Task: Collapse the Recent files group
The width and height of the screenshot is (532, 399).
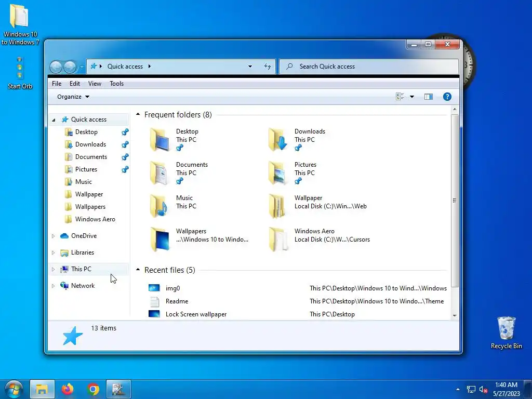Action: point(138,270)
